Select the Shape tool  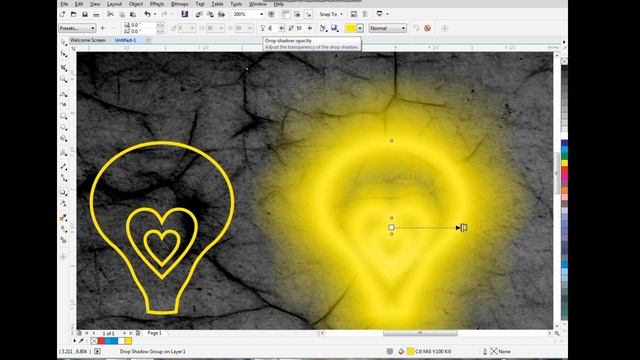[x=64, y=54]
